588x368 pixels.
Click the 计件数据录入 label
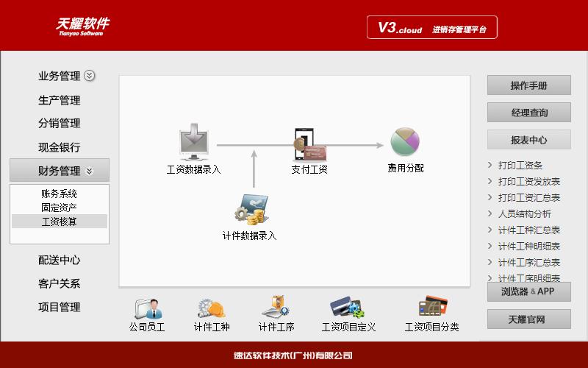249,236
